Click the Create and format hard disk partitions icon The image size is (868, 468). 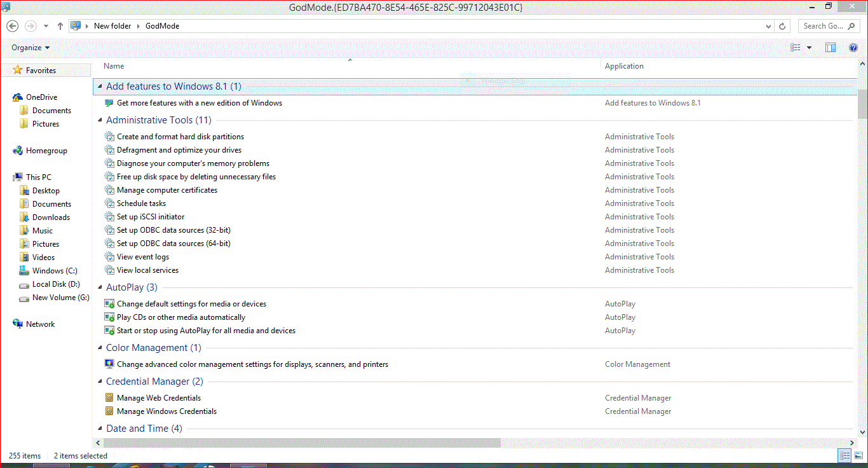point(109,137)
